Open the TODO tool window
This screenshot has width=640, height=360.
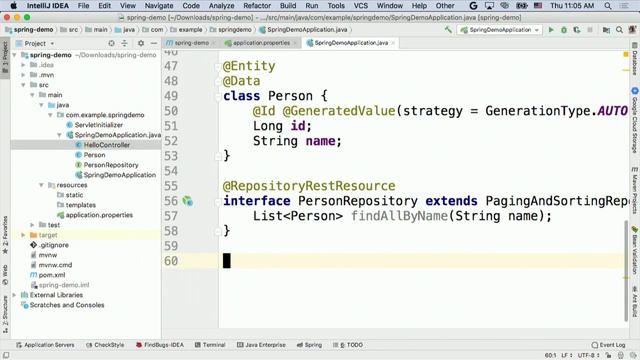348,345
